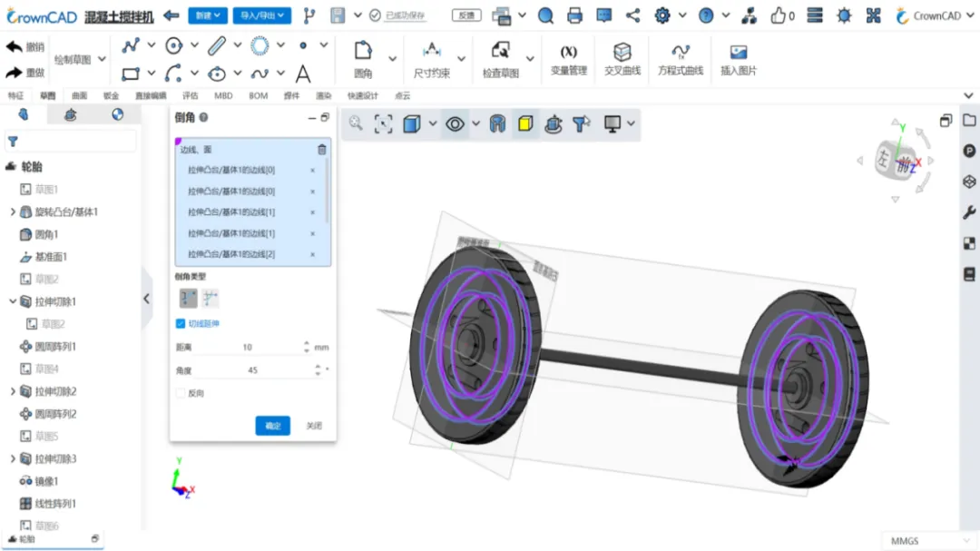Image resolution: width=980 pixels, height=551 pixels.
Task: Click the thumbs-up like icon
Action: pyautogui.click(x=778, y=15)
